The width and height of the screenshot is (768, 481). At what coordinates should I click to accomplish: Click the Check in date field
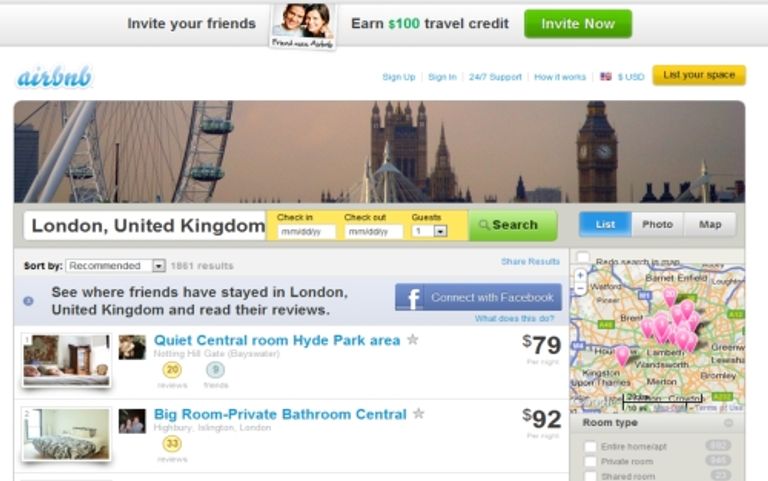[x=307, y=231]
